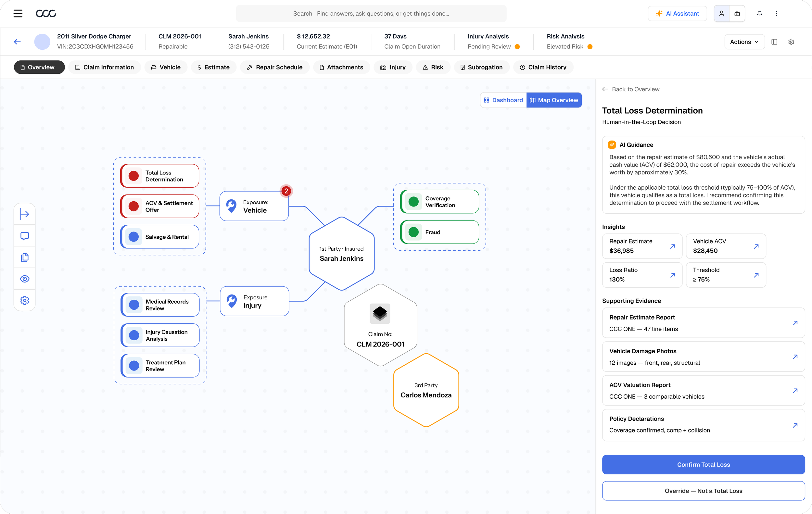
Task: Toggle the eye visibility icon in the map toolbar
Action: coord(25,279)
